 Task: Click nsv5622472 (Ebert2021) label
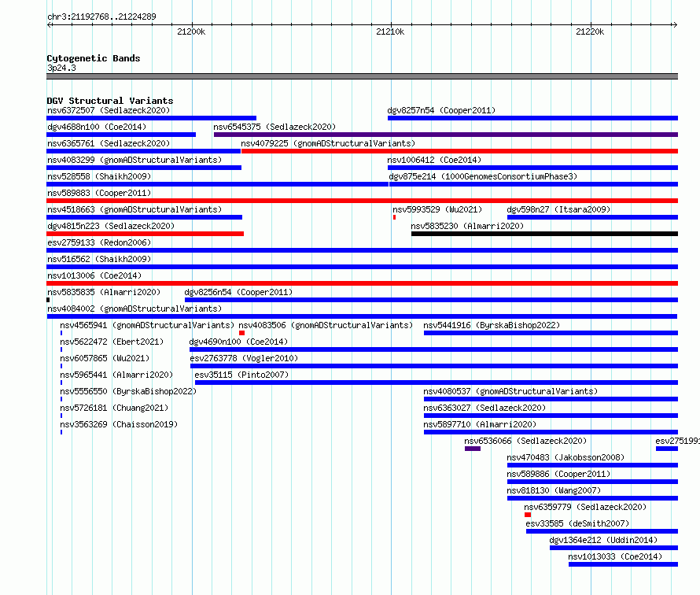coord(112,342)
